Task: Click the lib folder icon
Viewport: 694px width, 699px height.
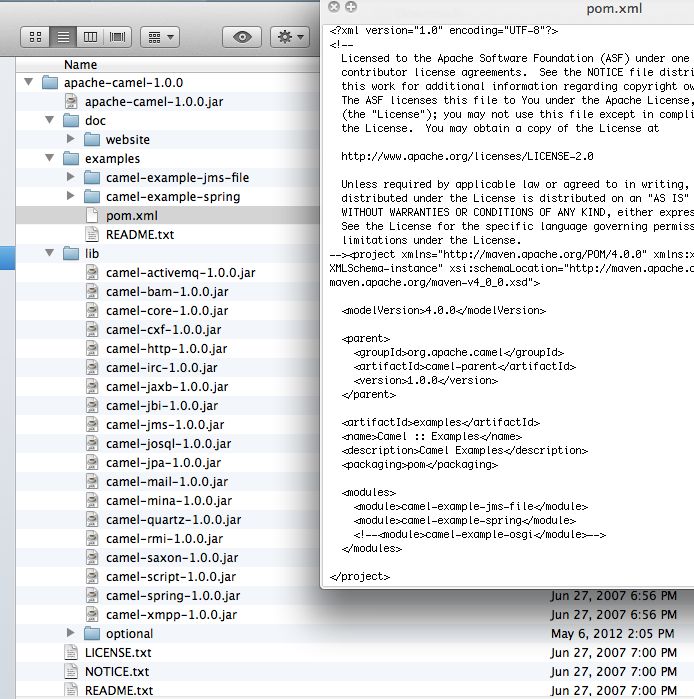Action: [71, 253]
